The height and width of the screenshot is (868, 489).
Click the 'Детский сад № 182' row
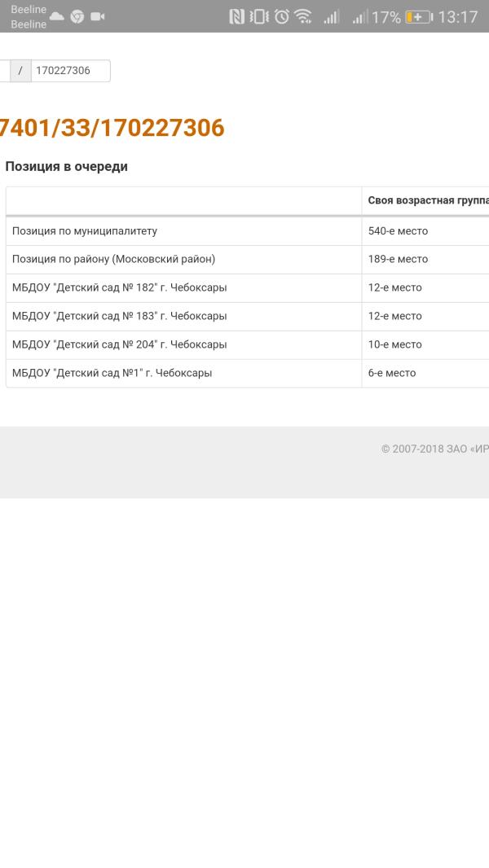(248, 288)
